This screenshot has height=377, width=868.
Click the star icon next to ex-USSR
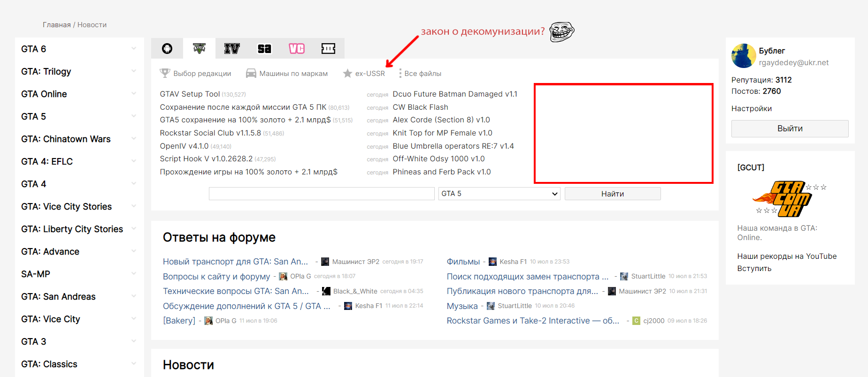click(347, 73)
